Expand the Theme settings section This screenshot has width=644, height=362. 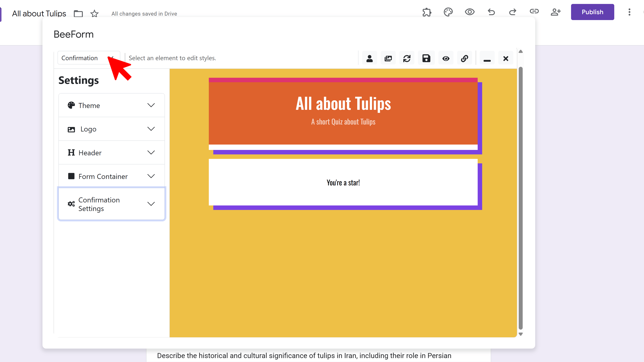click(x=111, y=105)
